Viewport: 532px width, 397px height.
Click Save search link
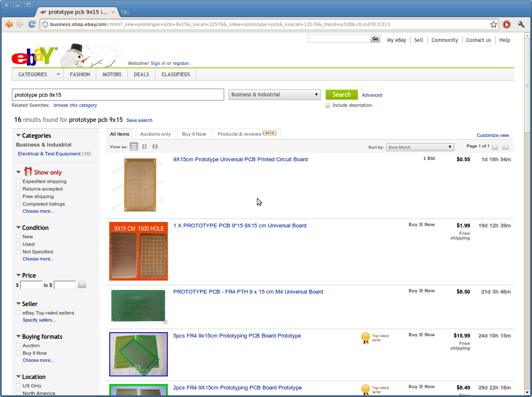[139, 120]
